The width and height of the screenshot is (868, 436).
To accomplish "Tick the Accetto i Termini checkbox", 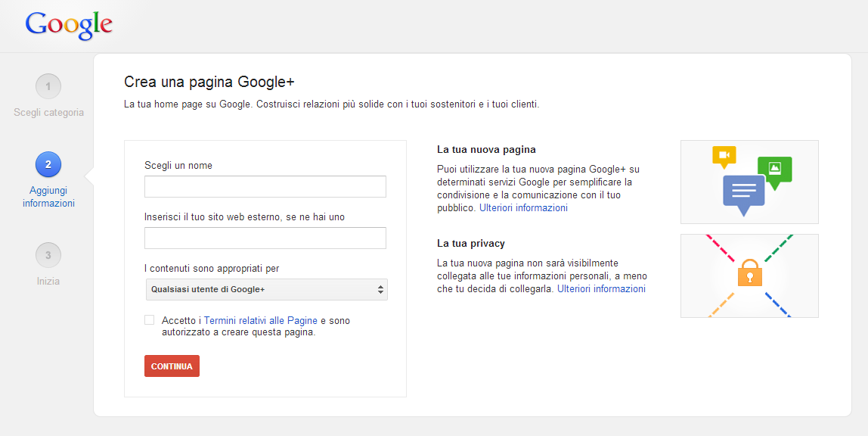I will 150,319.
